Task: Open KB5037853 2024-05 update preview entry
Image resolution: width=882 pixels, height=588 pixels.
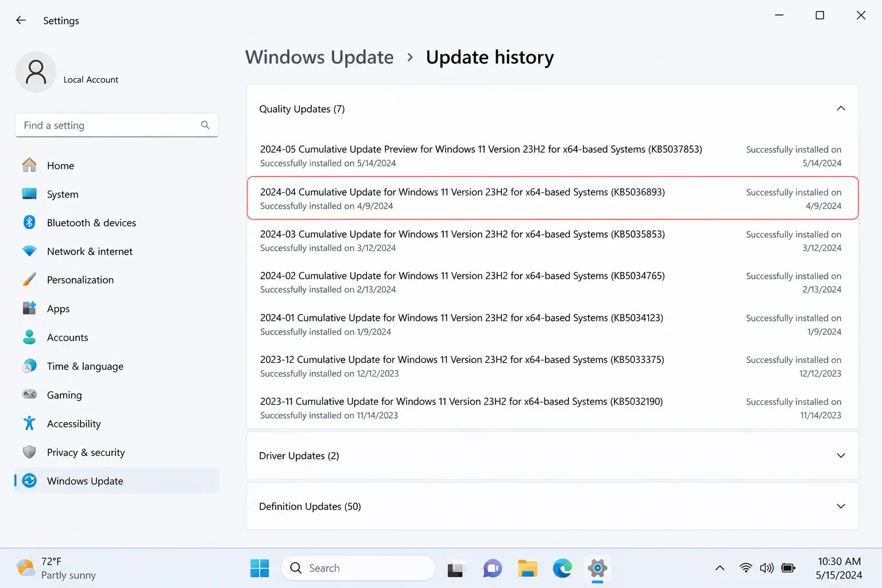Action: (552, 156)
